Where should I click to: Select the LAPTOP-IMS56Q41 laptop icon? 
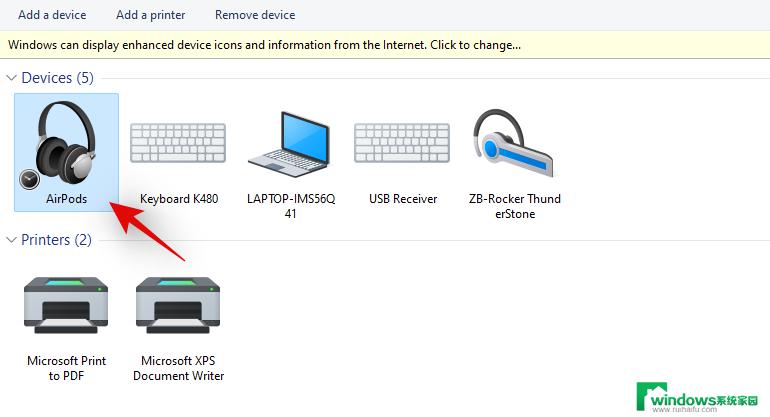pos(290,144)
